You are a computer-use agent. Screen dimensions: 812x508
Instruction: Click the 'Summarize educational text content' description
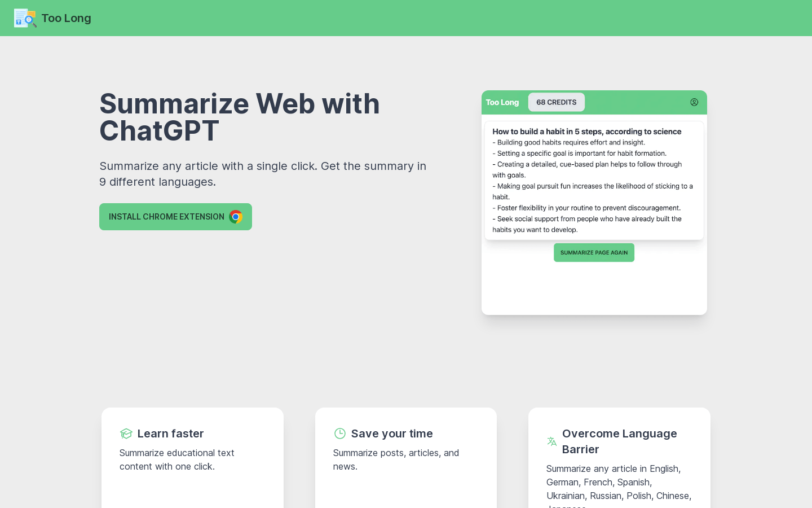176,459
